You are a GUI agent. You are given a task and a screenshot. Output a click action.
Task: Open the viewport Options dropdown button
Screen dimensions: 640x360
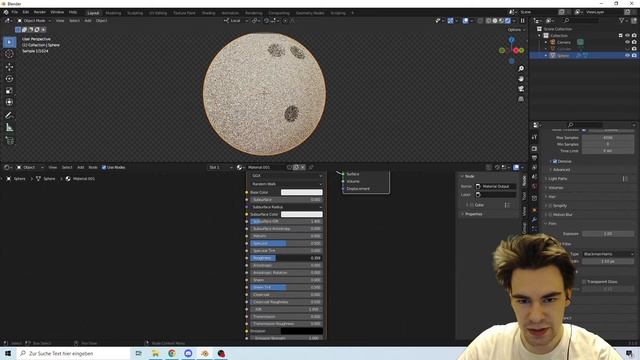pos(516,30)
